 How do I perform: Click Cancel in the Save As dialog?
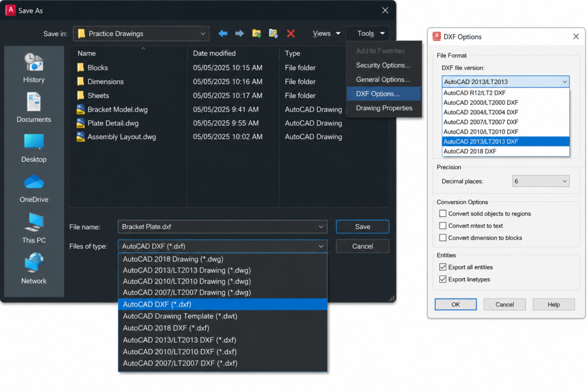click(x=363, y=246)
